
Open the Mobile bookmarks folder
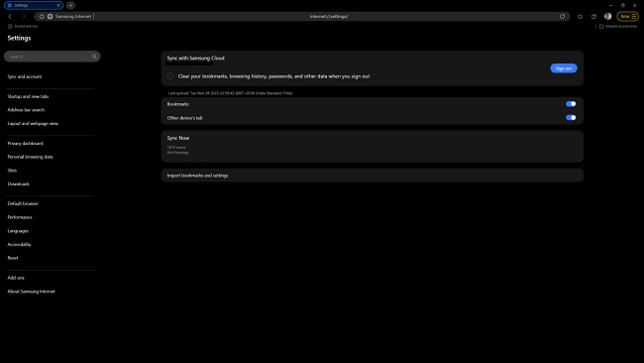point(618,27)
